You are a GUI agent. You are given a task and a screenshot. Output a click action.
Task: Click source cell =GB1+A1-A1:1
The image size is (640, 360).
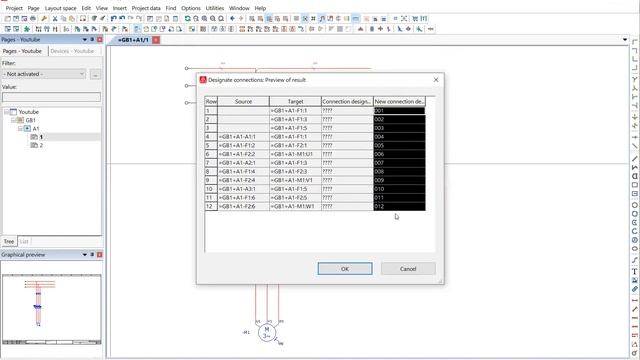coord(243,137)
